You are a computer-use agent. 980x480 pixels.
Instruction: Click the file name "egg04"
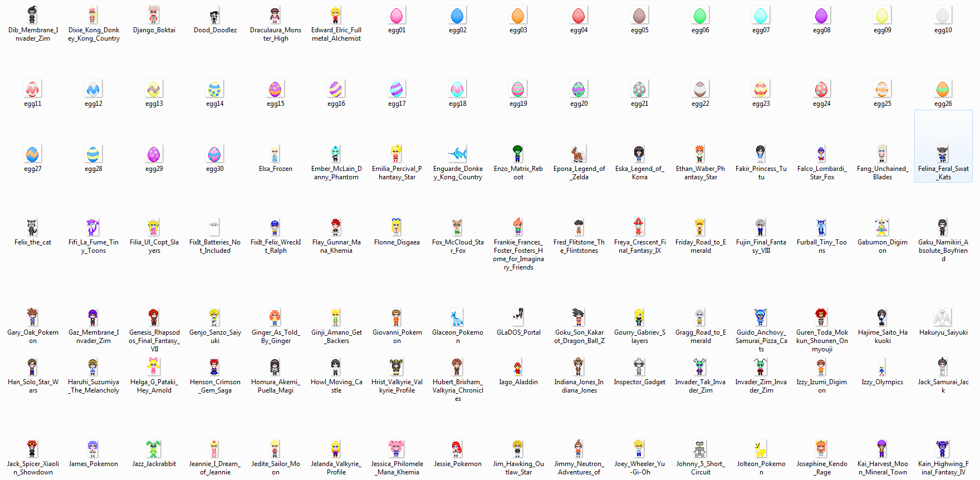[x=579, y=30]
